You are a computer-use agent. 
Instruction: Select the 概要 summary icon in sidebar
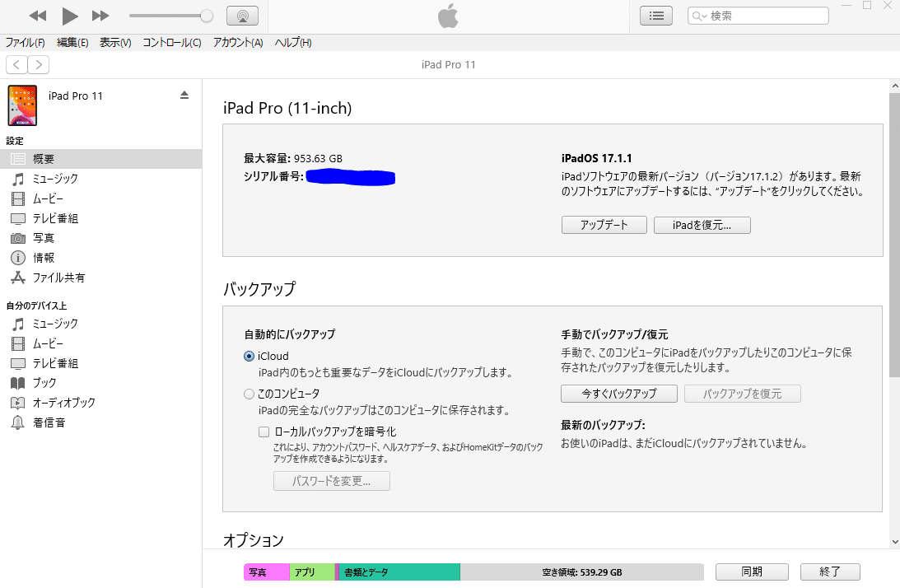click(18, 159)
